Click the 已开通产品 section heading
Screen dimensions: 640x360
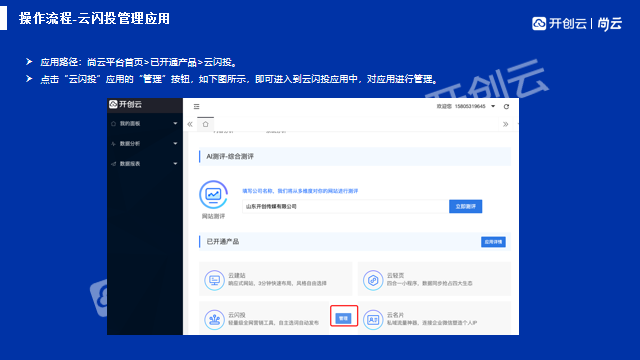point(222,242)
